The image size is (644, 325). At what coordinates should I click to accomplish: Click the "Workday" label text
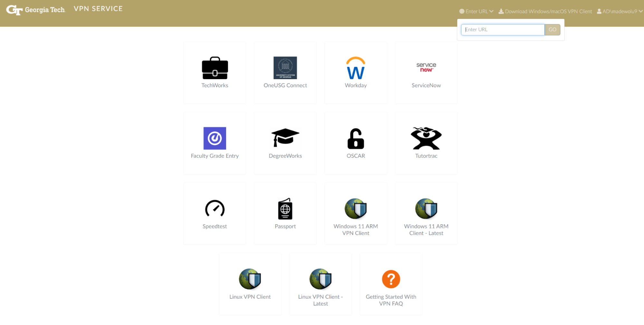356,85
